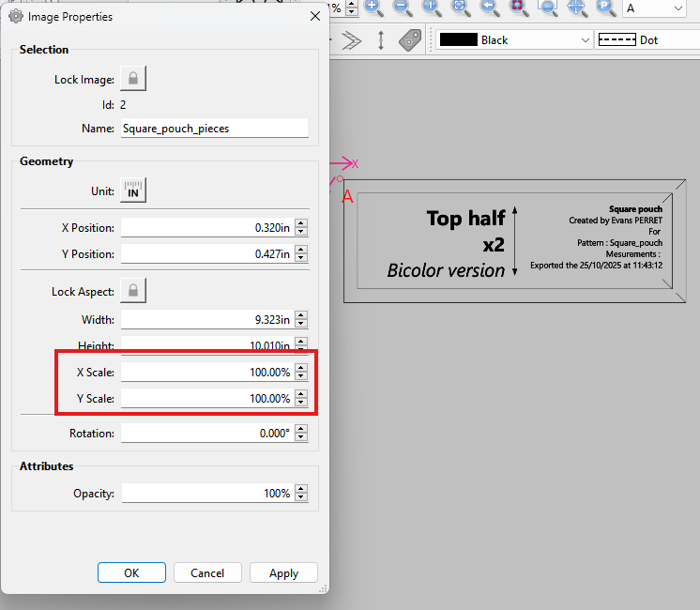The width and height of the screenshot is (700, 610).
Task: Expand the draft block A dropdown
Action: (x=654, y=8)
